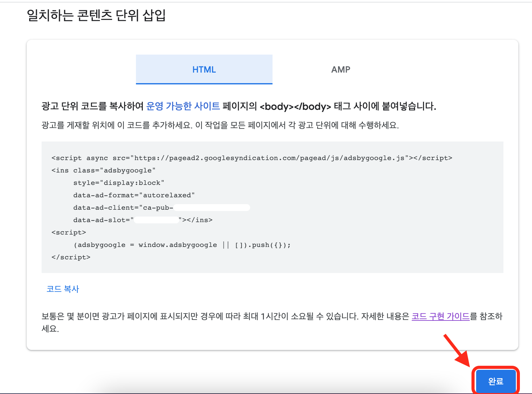This screenshot has width=532, height=394.
Task: Click the opening <script> tag line
Action: (x=69, y=232)
